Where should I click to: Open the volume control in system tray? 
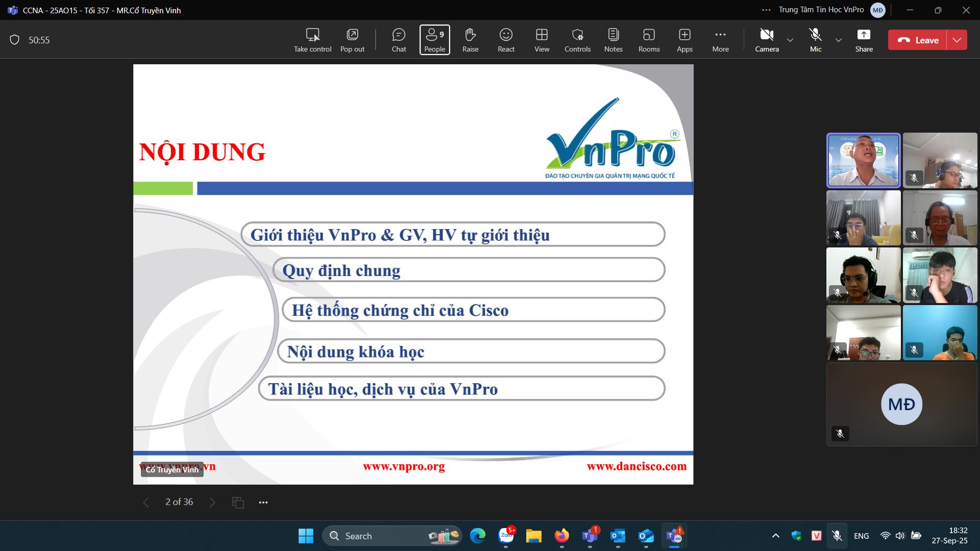coord(900,536)
